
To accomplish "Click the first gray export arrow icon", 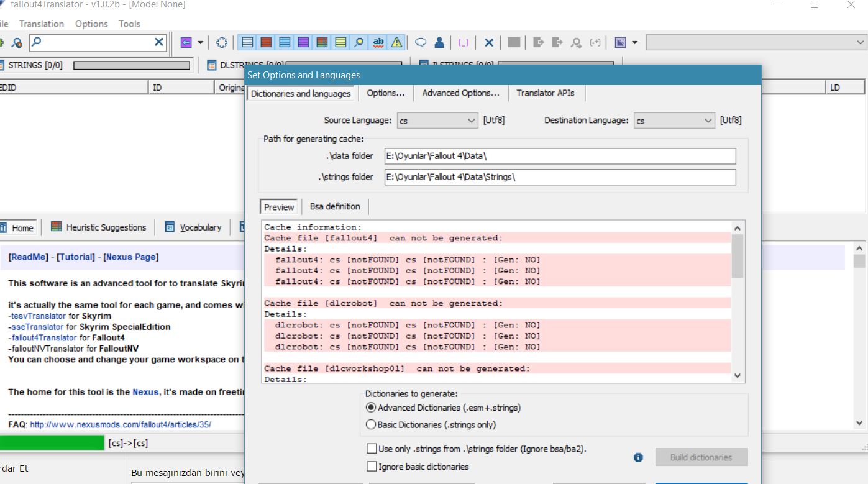I will pos(539,42).
